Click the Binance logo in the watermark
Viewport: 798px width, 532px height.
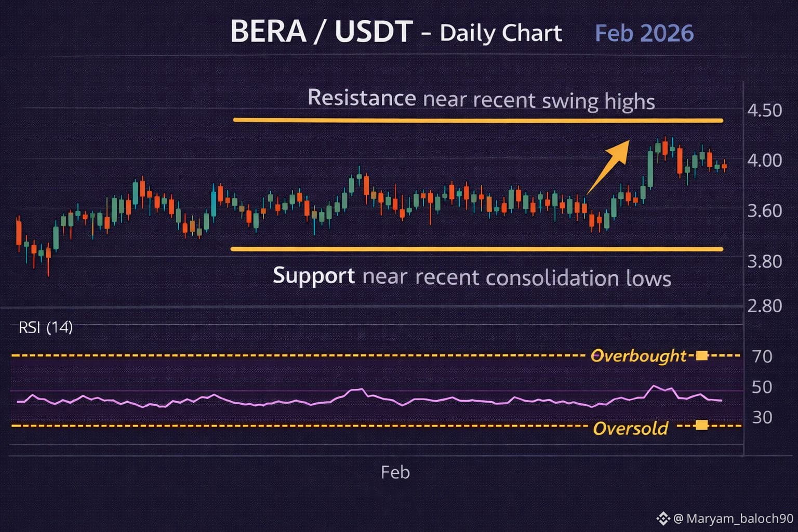tap(663, 518)
